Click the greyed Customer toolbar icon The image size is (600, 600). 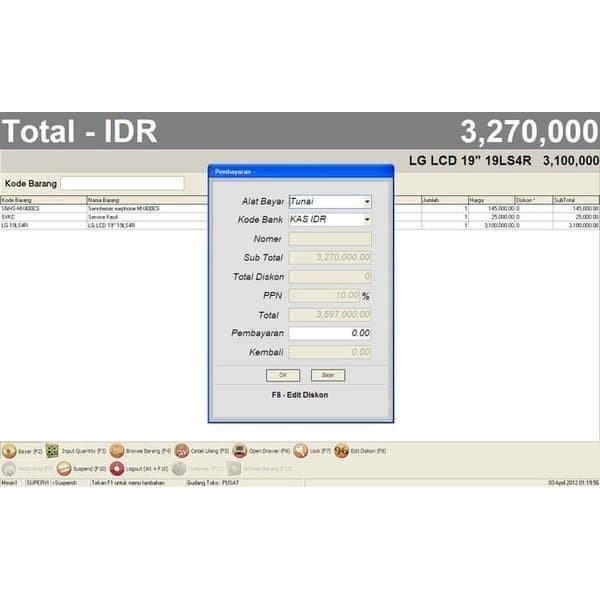[x=179, y=468]
